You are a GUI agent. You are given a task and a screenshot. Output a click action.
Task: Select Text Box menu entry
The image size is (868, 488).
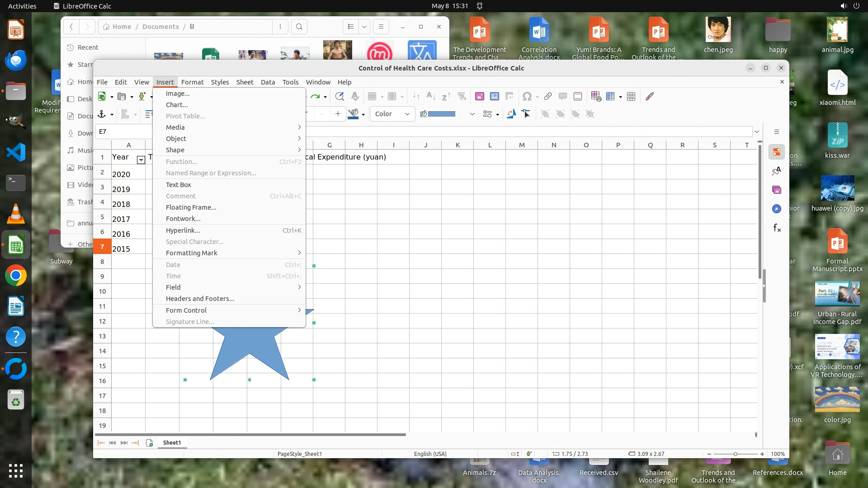tap(178, 185)
